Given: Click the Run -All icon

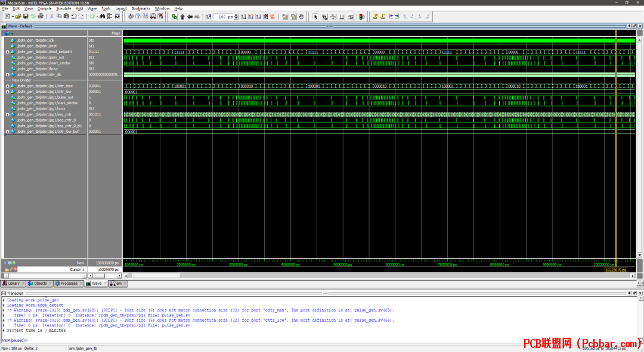Looking at the screenshot, I should point(258,17).
